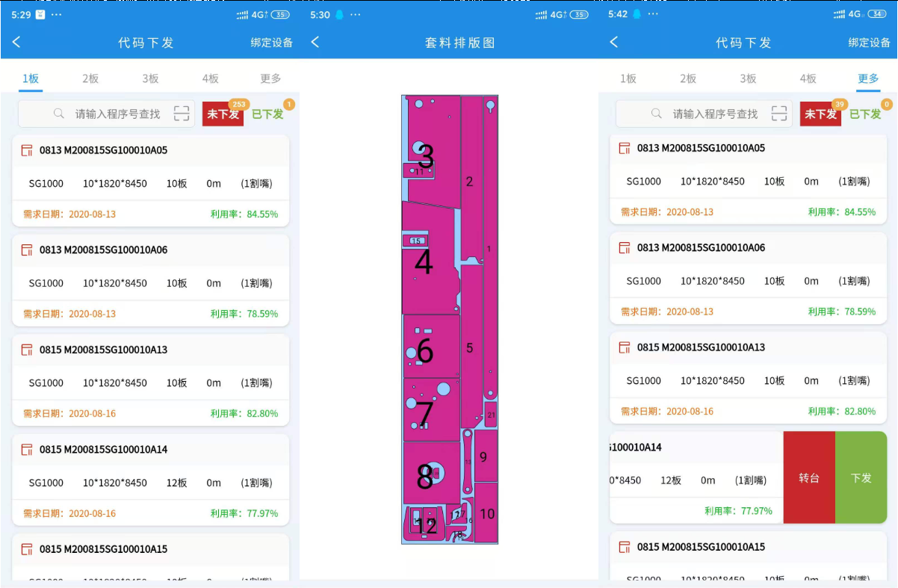Tap 已下发 filter in left screen

pos(267,114)
